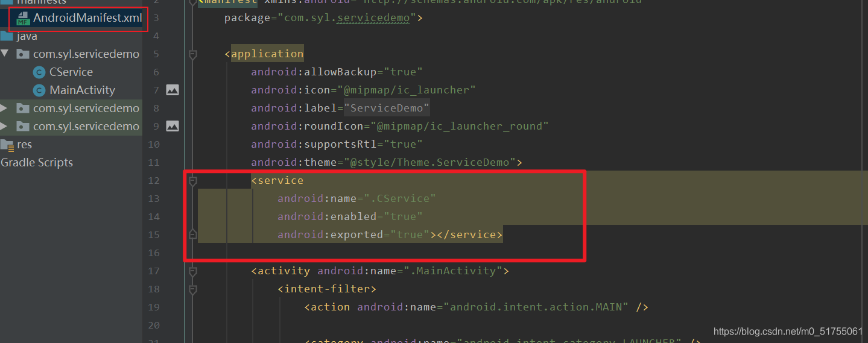Collapse the expanded com.syl.servicedemo package arrow

5,54
